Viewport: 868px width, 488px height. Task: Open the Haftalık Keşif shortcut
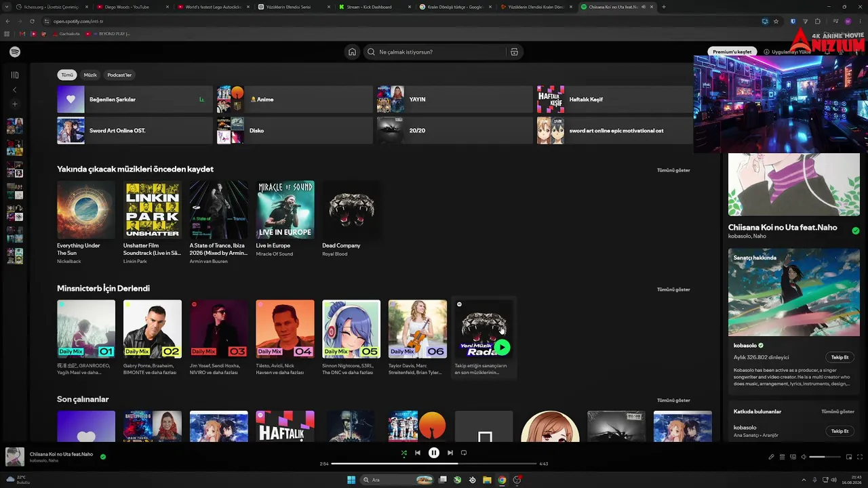click(x=615, y=100)
